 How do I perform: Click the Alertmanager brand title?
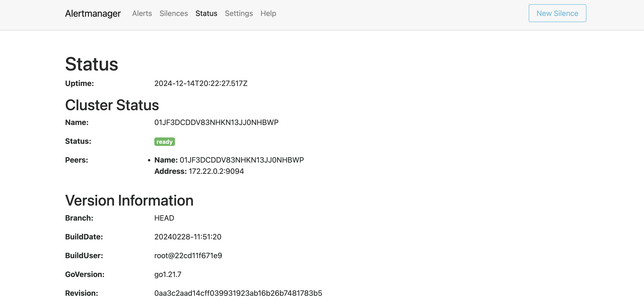tap(93, 13)
